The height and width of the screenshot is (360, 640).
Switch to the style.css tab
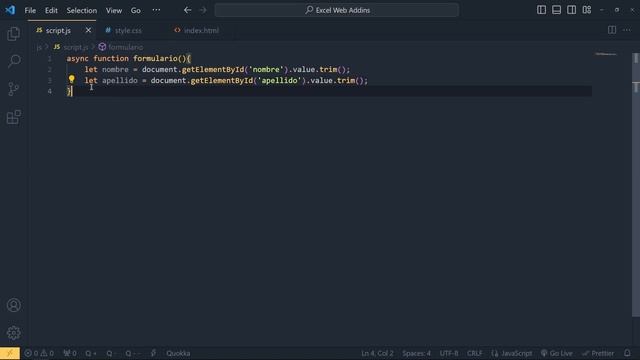tap(128, 30)
